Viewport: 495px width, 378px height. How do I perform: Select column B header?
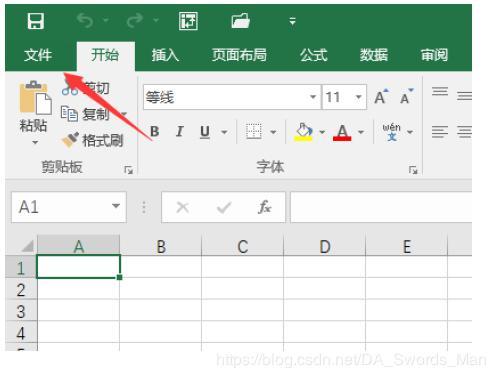pos(161,246)
